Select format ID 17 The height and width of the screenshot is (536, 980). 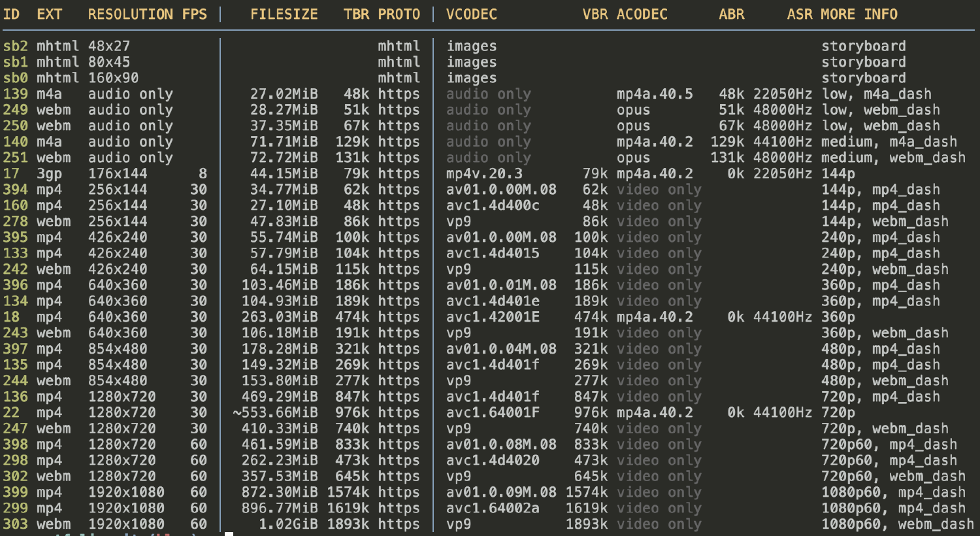11,174
